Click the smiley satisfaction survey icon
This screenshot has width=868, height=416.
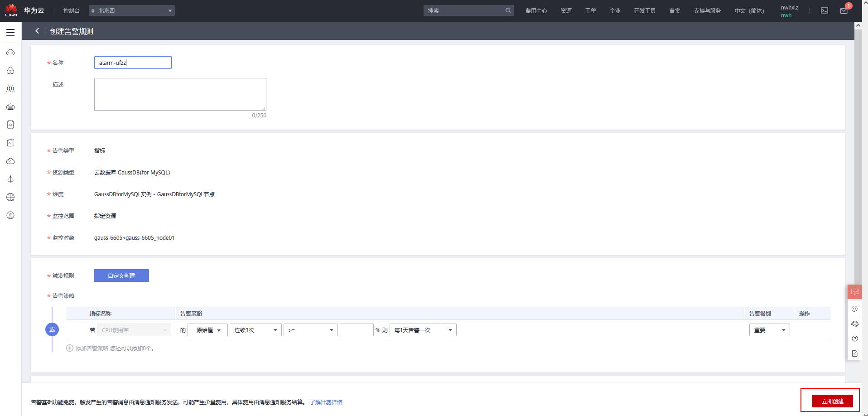855,309
